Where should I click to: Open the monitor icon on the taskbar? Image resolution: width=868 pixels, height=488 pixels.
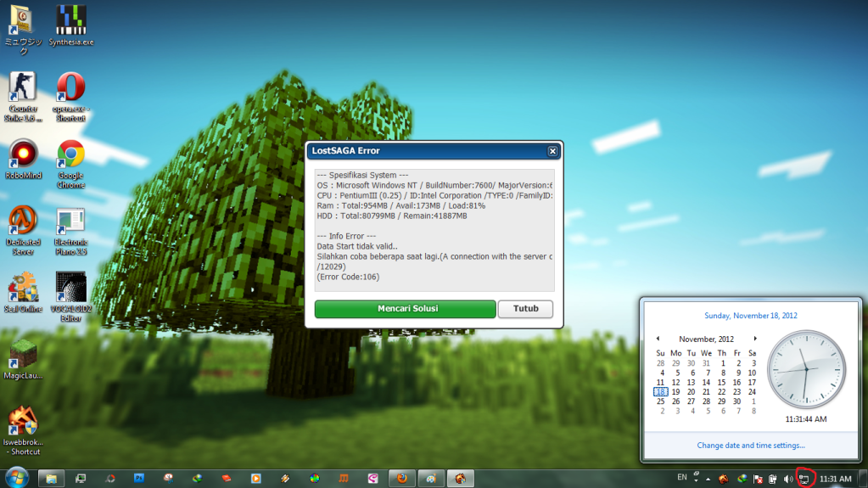pyautogui.click(x=81, y=478)
